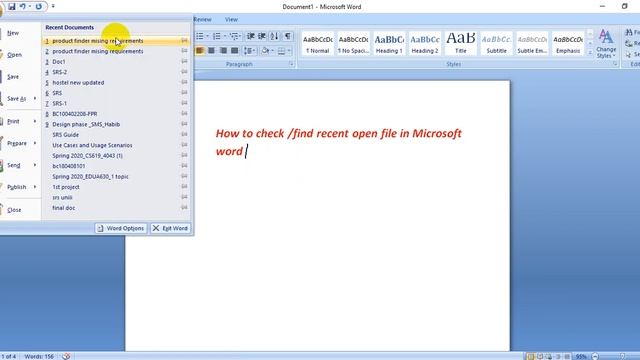This screenshot has height=360, width=640.
Task: Toggle Align Text Right
Action: pyautogui.click(x=223, y=51)
